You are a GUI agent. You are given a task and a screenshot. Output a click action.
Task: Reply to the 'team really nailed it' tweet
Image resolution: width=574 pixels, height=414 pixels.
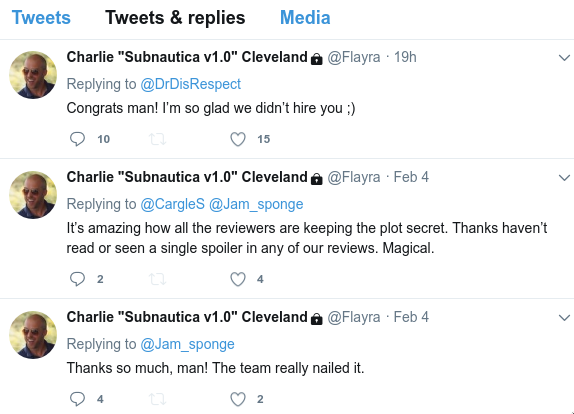(77, 399)
